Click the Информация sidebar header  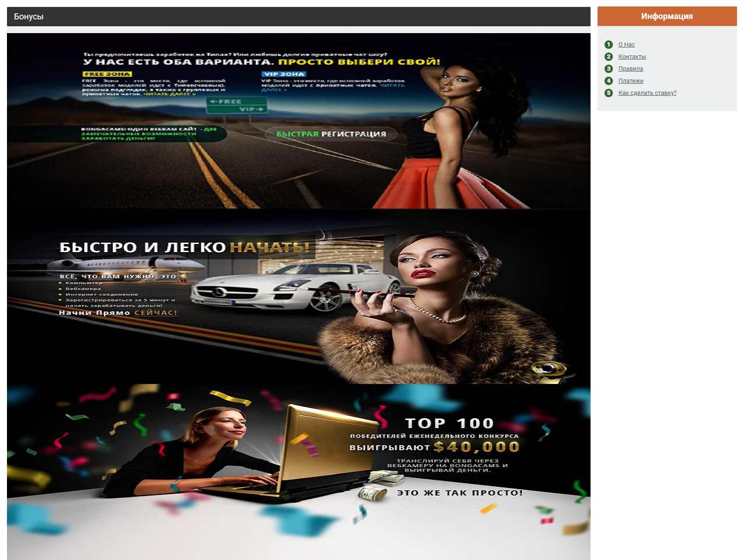point(667,16)
